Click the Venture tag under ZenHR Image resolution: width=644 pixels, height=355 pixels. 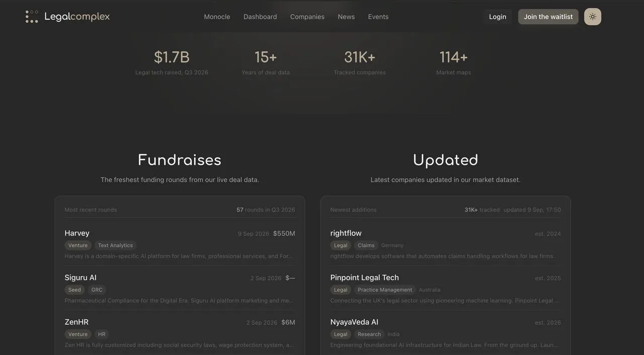[78, 334]
